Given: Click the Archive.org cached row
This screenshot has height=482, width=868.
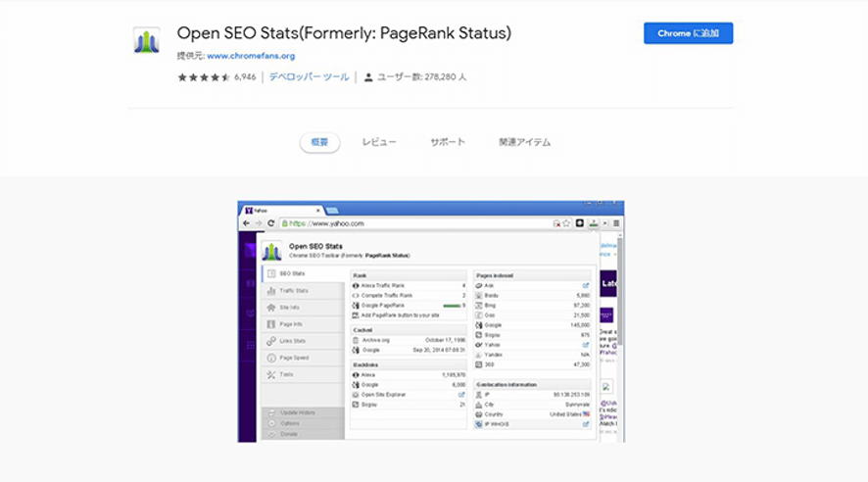Looking at the screenshot, I should pyautogui.click(x=409, y=340).
